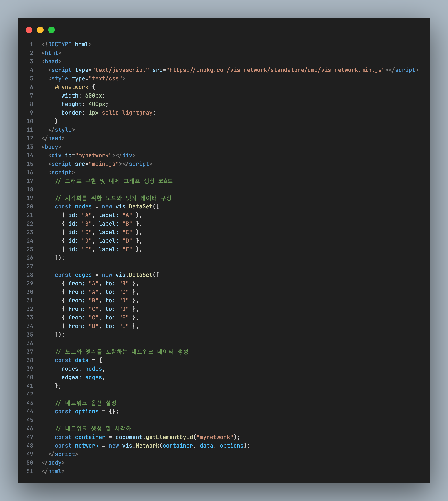
Task: Click line number 20 in gutter
Action: pyautogui.click(x=30, y=207)
